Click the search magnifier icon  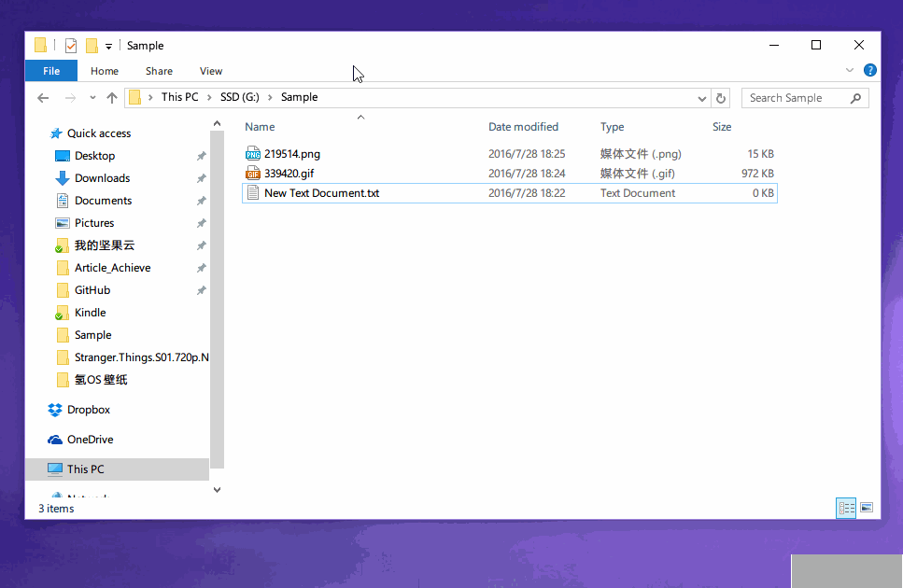pos(855,98)
